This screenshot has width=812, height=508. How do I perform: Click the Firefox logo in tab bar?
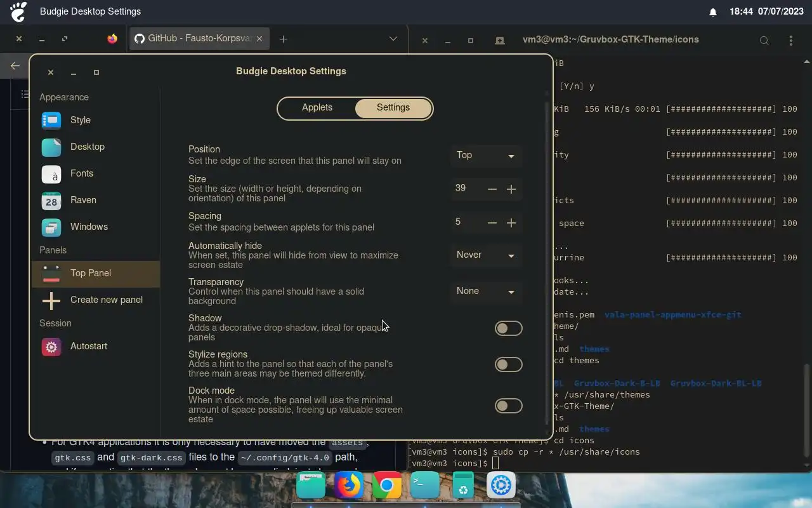pos(112,39)
